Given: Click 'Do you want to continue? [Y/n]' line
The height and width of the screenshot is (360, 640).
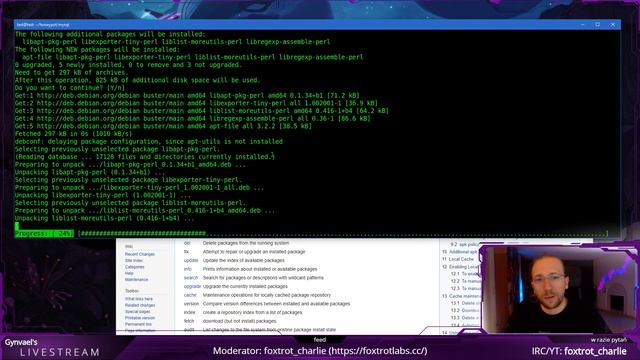Looking at the screenshot, I should click(70, 88).
